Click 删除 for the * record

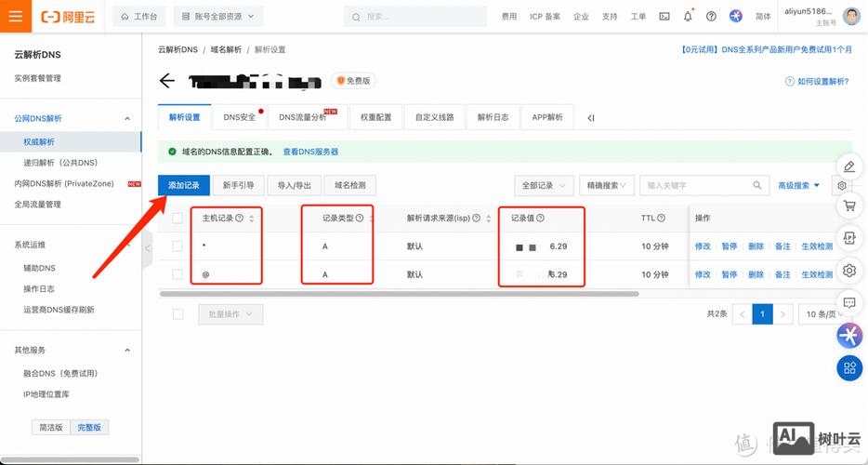pyautogui.click(x=756, y=246)
